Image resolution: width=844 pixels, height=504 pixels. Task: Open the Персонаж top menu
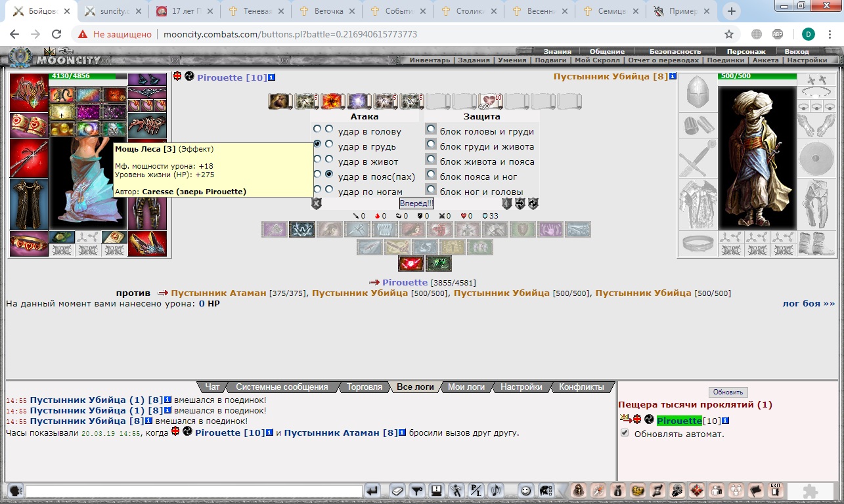(745, 51)
